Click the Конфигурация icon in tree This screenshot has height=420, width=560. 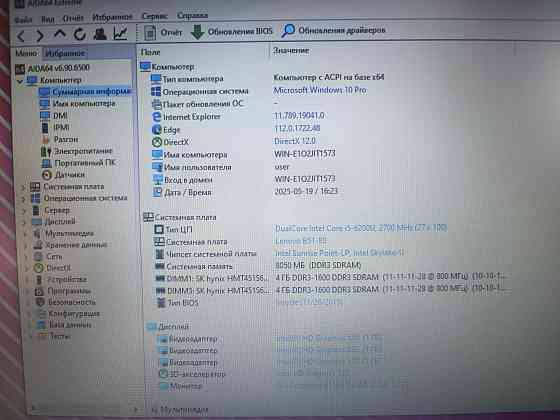(41, 314)
